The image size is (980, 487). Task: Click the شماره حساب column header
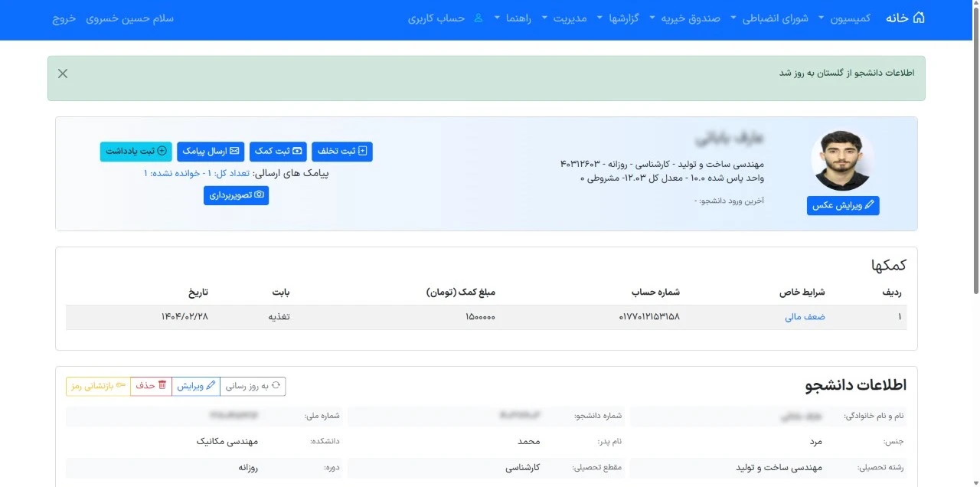pyautogui.click(x=655, y=293)
